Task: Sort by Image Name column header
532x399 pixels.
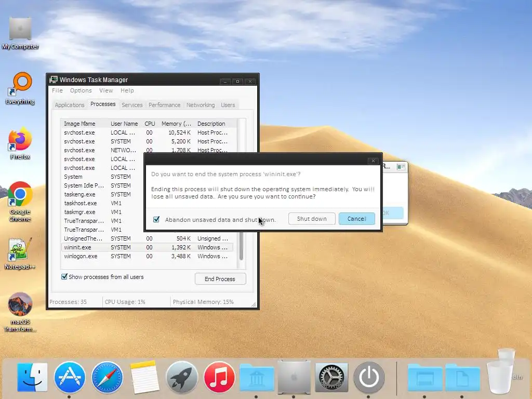Action: [x=85, y=124]
